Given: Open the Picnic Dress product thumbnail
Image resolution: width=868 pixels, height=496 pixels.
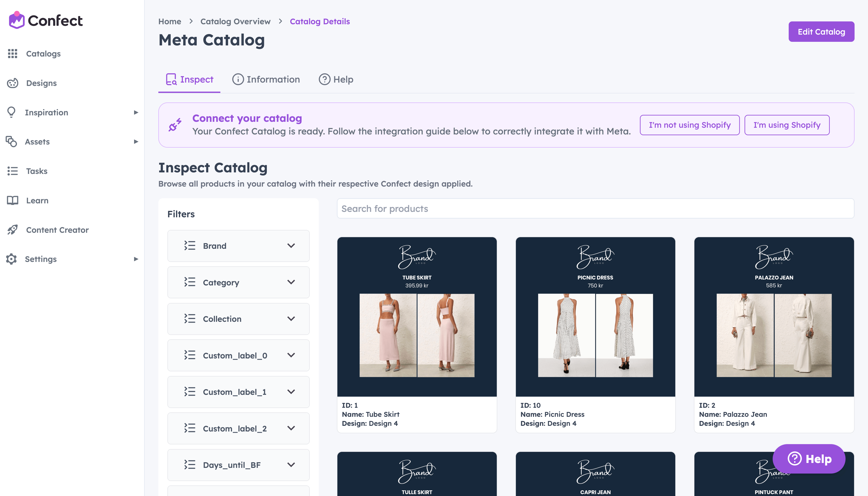Looking at the screenshot, I should (x=595, y=317).
